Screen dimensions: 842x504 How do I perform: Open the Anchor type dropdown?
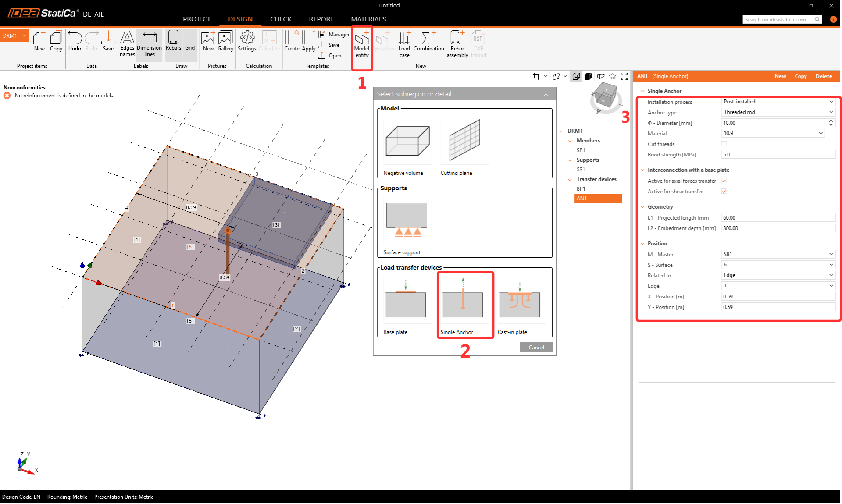(x=778, y=112)
